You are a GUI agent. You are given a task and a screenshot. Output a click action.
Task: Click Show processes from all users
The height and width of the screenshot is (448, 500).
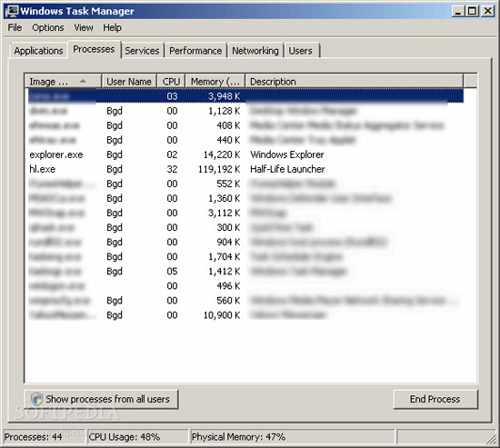[x=102, y=399]
